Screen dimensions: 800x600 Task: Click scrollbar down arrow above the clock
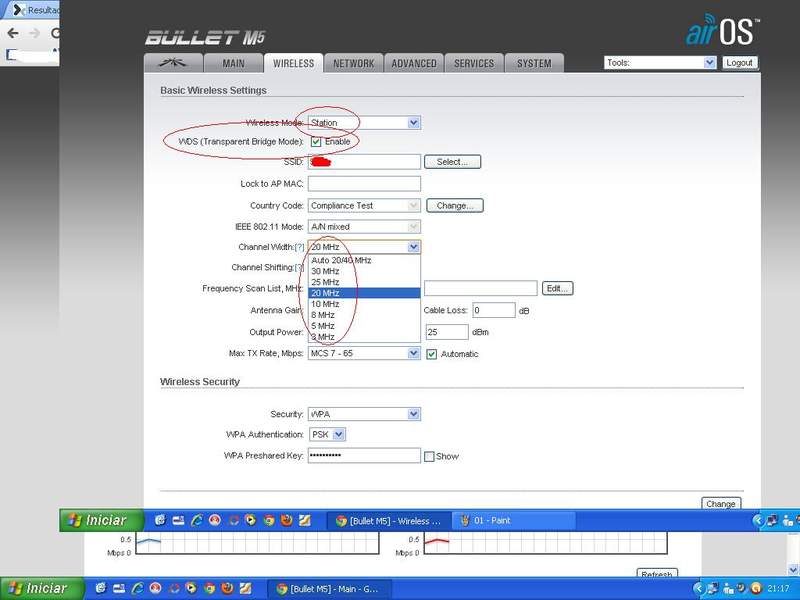[793, 569]
